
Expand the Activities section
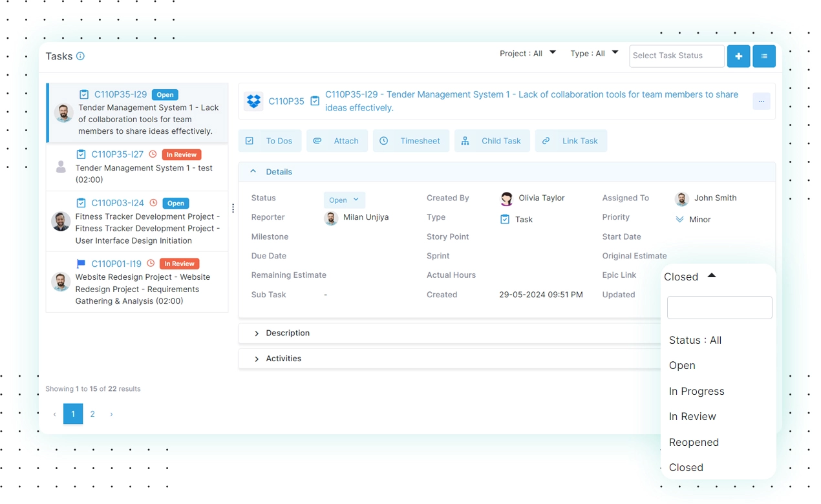(283, 358)
